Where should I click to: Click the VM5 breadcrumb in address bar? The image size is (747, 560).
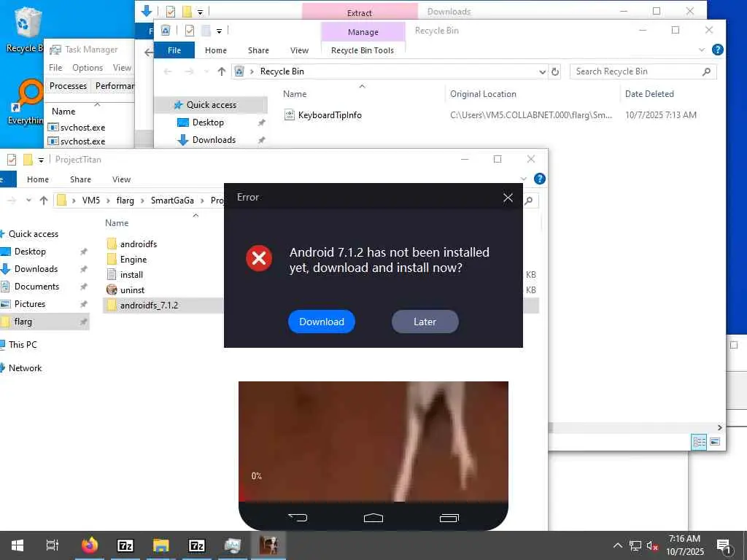[x=91, y=201]
